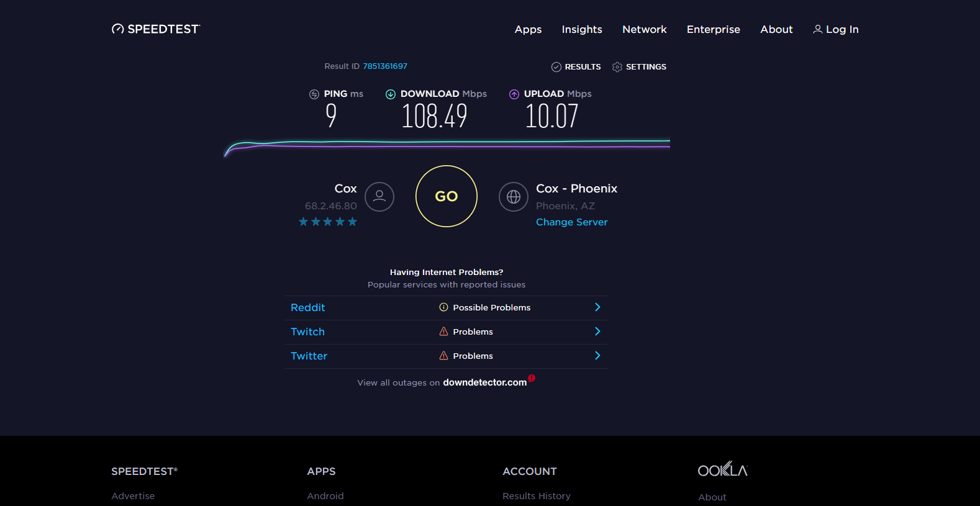Open the Network menu item
Screen dimensions: 980x506
[645, 29]
